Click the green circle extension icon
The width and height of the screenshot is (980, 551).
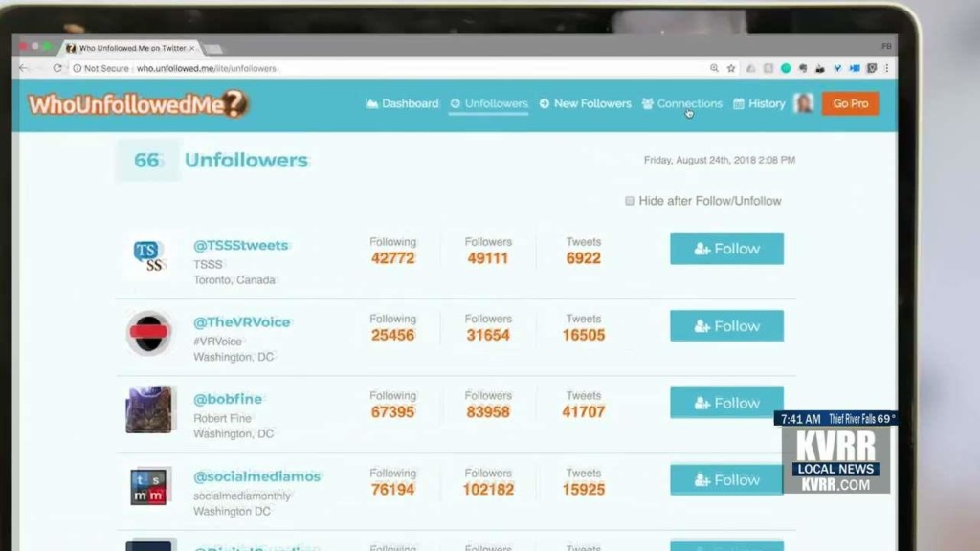click(x=786, y=68)
